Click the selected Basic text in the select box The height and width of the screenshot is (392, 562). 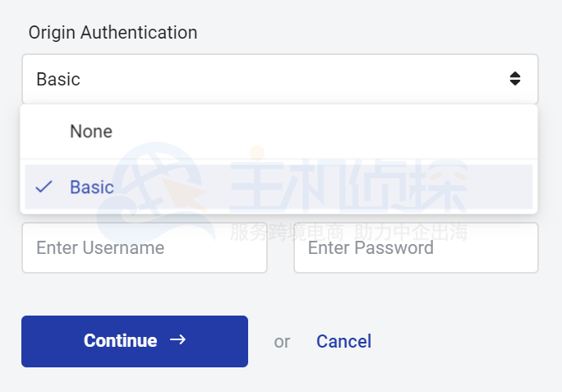58,80
